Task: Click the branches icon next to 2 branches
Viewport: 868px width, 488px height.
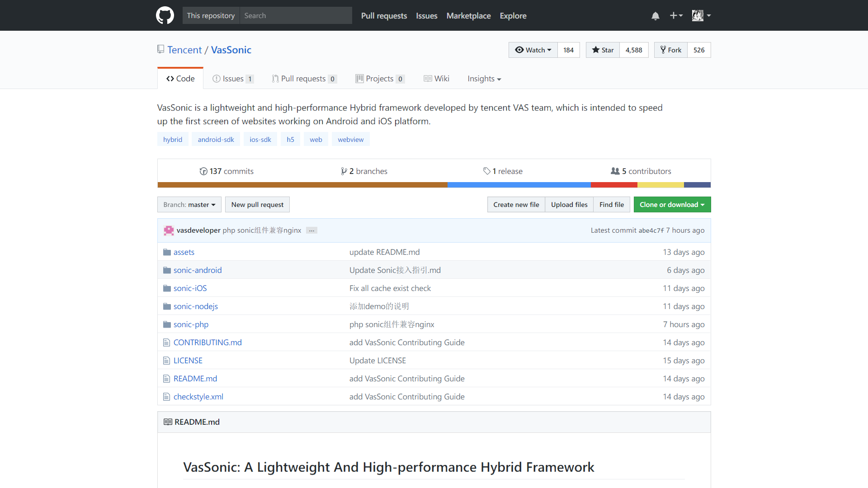Action: 344,171
